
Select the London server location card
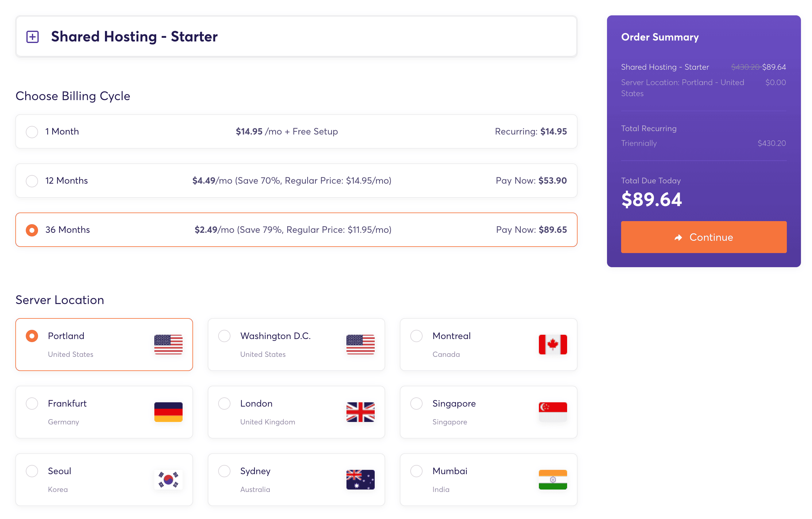click(x=296, y=412)
